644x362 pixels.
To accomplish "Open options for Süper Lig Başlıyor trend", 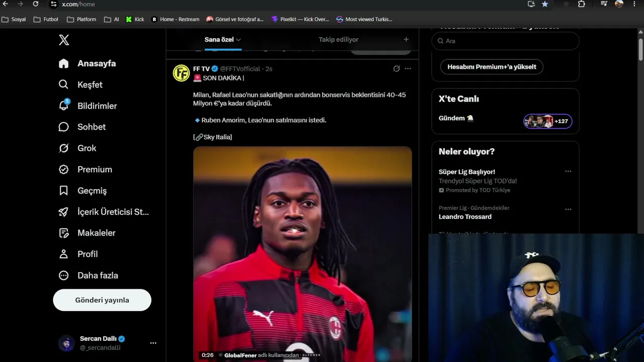I will point(568,171).
